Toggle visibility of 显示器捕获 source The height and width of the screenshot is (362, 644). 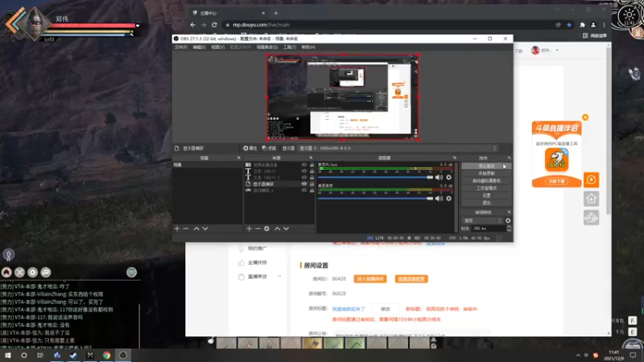(x=304, y=184)
